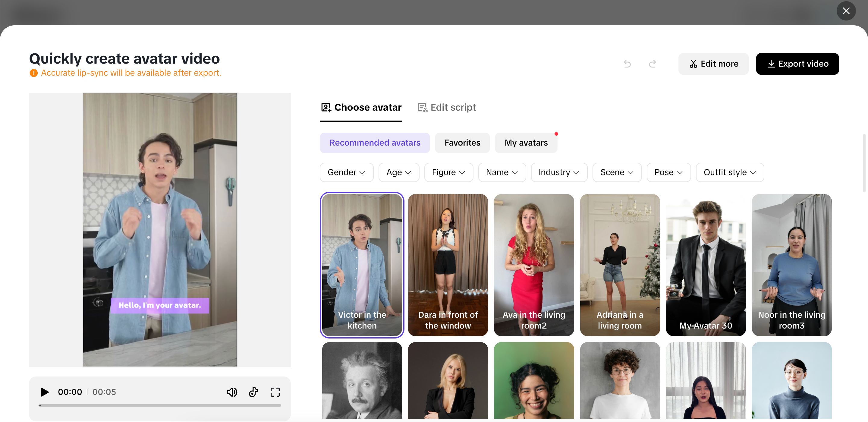Viewport: 868px width, 422px height.
Task: Open the Industry filter dropdown
Action: [x=559, y=172]
